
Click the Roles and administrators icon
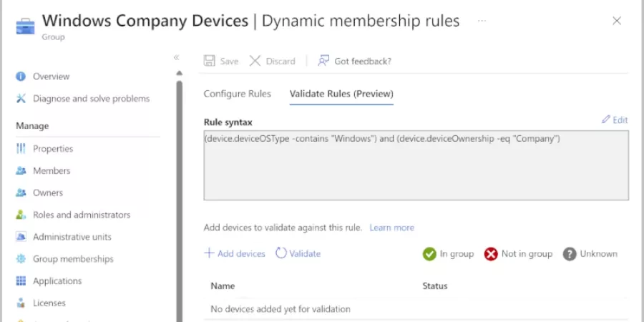pos(21,215)
